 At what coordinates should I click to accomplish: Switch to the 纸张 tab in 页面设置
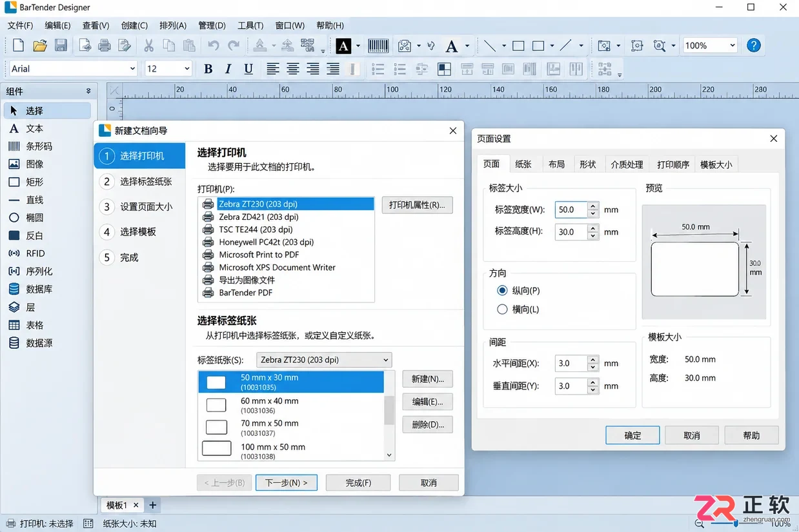tap(523, 164)
